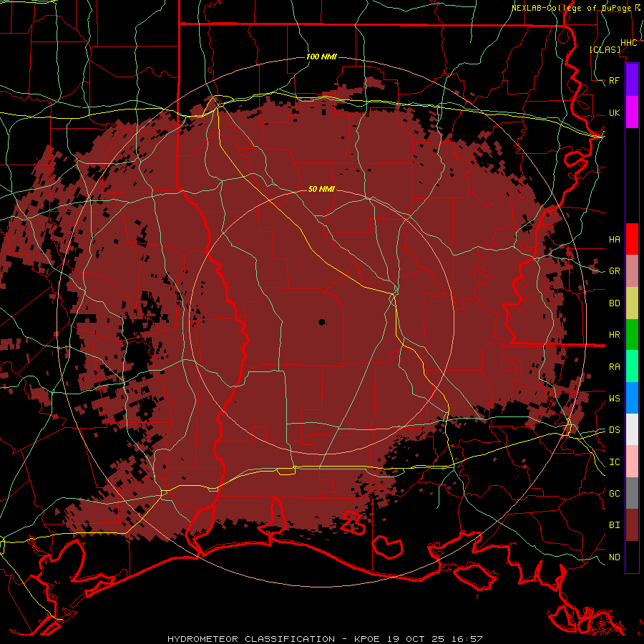Image resolution: width=644 pixels, height=644 pixels.
Task: Click the HA legend label
Action: click(x=615, y=239)
